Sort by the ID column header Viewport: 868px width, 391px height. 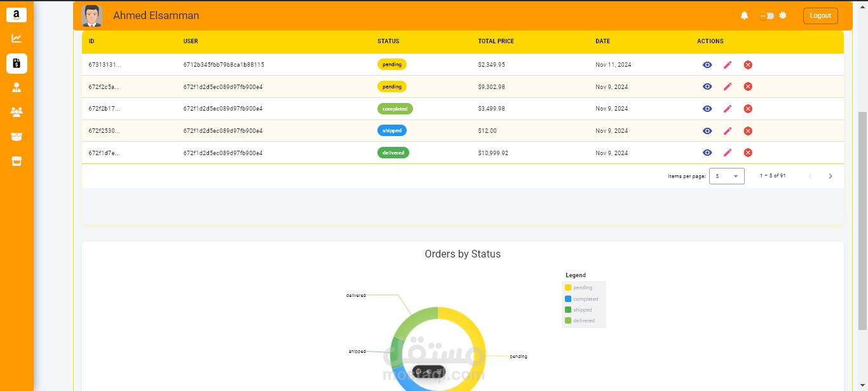(x=92, y=41)
